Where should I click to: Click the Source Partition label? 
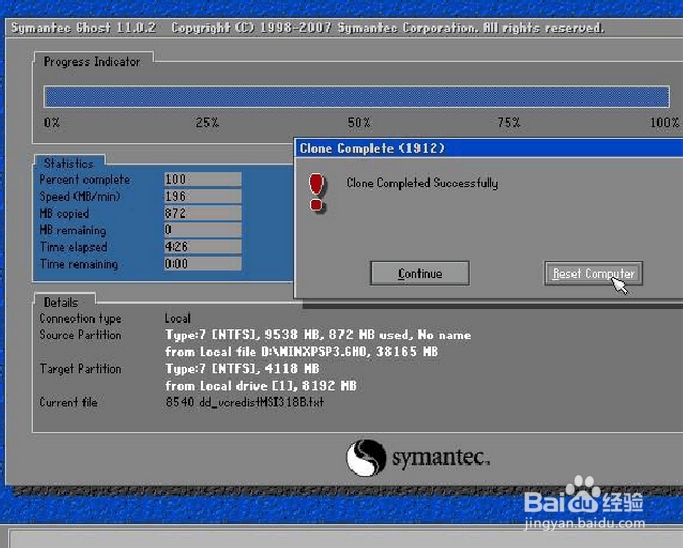coord(81,335)
